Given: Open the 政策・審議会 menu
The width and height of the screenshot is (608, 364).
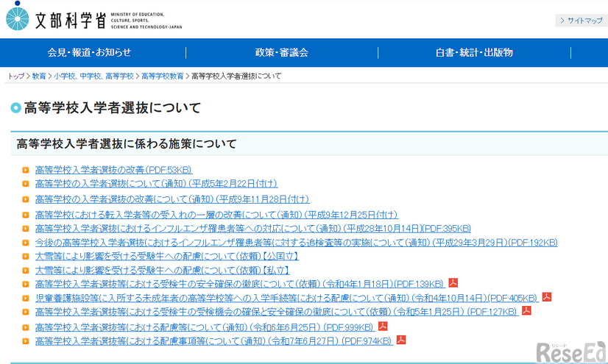Looking at the screenshot, I should tap(281, 53).
